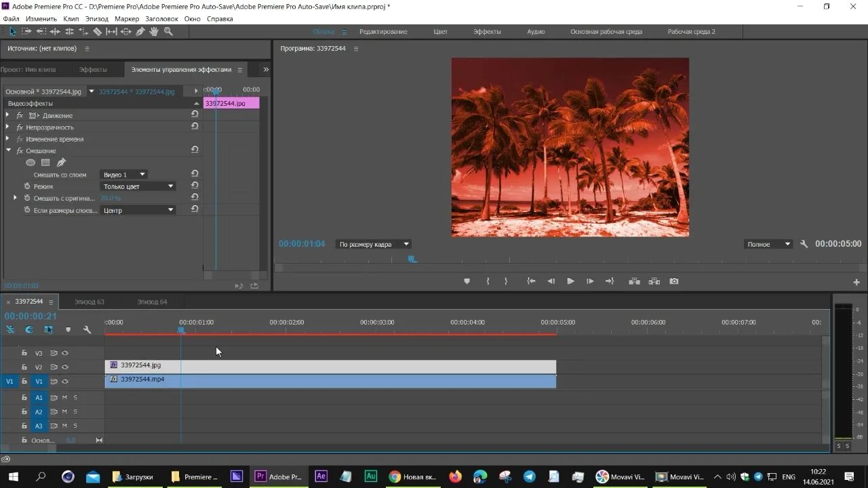Switch to Цвет workspace
The image size is (868, 488).
(x=440, y=32)
